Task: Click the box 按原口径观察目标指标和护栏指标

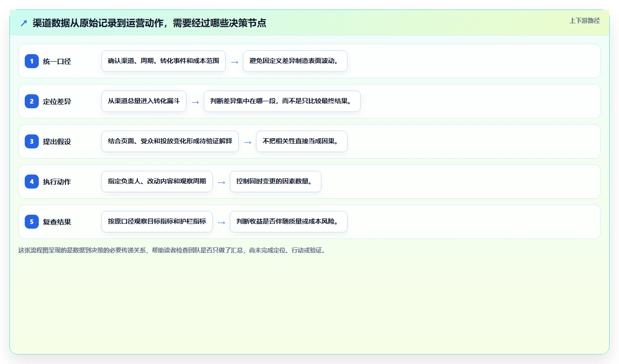Action: click(x=157, y=222)
